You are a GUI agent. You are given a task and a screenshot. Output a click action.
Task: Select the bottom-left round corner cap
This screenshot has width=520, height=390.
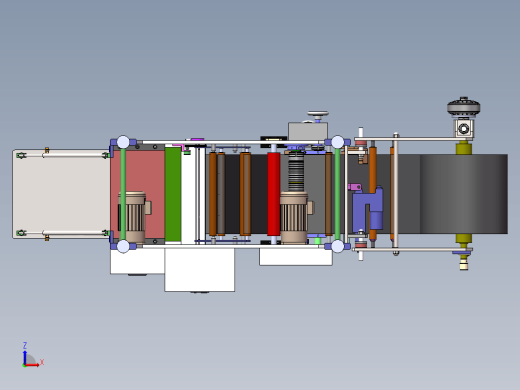pyautogui.click(x=123, y=246)
